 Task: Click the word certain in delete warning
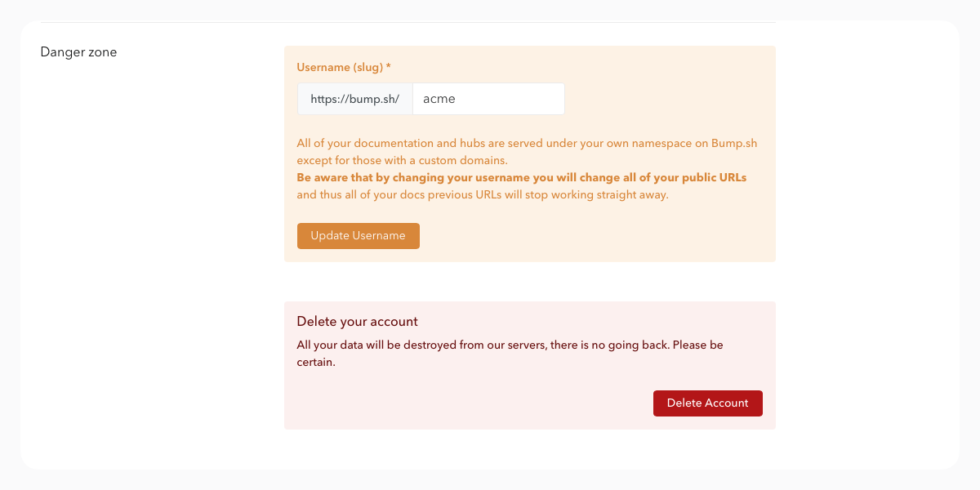(x=316, y=362)
